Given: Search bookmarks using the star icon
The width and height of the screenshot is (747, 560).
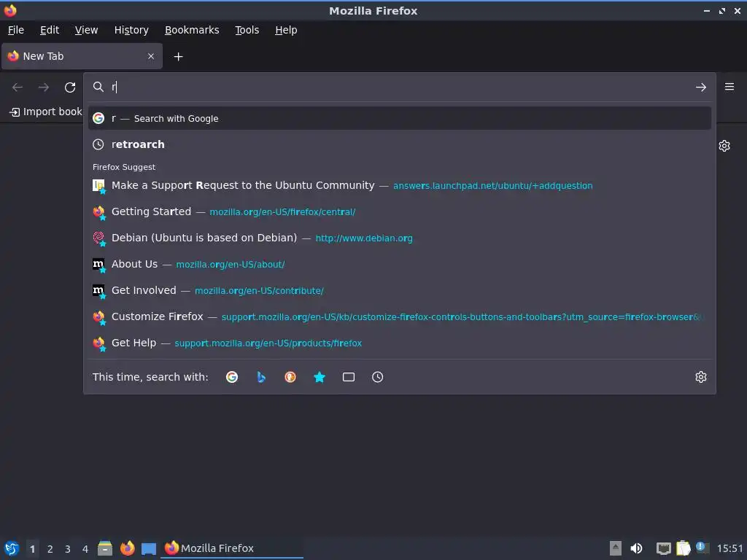Looking at the screenshot, I should tap(320, 377).
